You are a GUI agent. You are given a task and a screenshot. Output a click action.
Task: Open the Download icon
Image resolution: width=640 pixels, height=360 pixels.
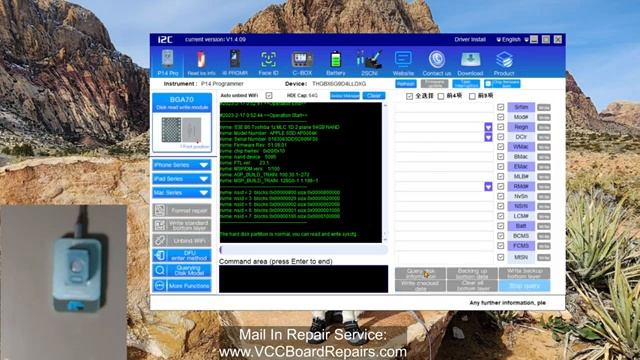[470, 62]
